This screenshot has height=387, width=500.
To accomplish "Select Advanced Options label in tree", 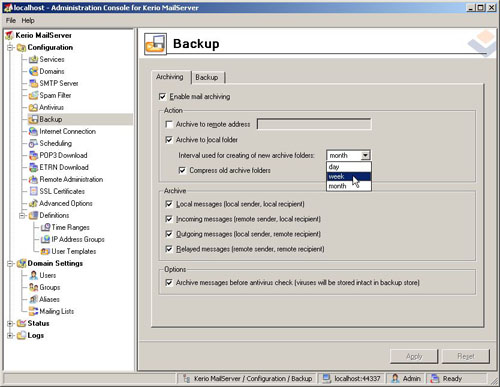I will coord(66,203).
